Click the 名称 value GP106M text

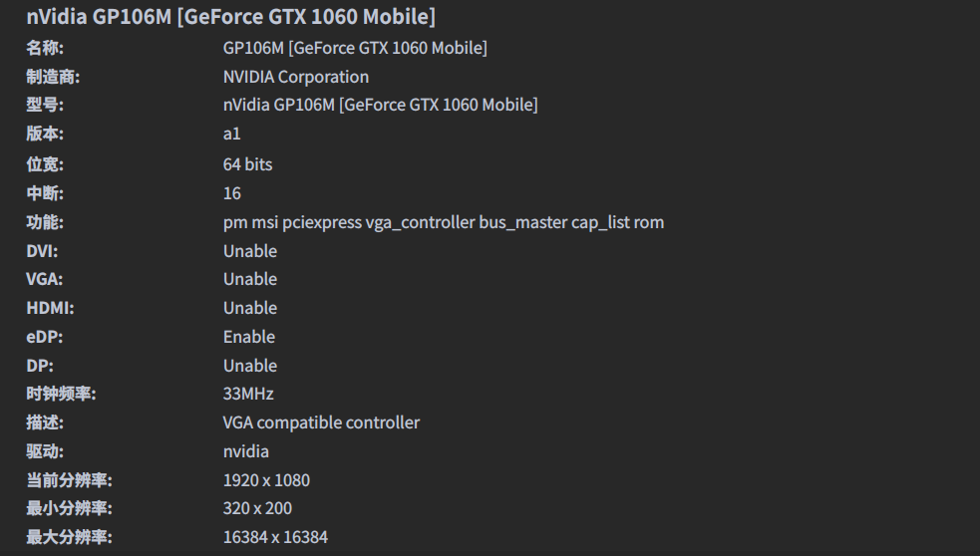(x=355, y=48)
